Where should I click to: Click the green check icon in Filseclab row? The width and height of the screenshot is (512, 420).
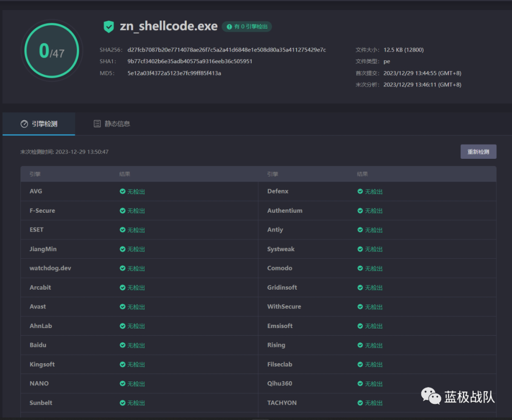coord(360,365)
